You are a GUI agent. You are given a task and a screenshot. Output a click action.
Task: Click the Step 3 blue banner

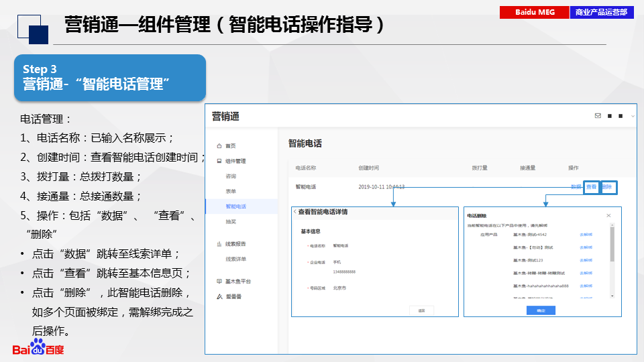[109, 78]
